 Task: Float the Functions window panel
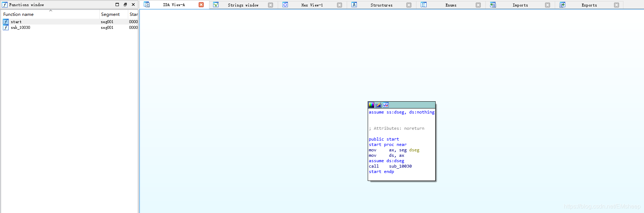(x=125, y=5)
